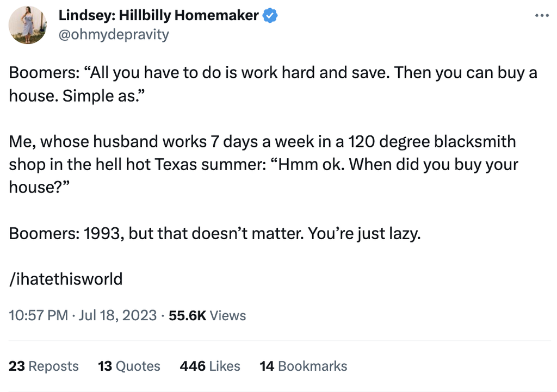Click the line starting 'Boomers: 1993'
Image resolution: width=557 pixels, height=392 pixels.
coord(215,234)
